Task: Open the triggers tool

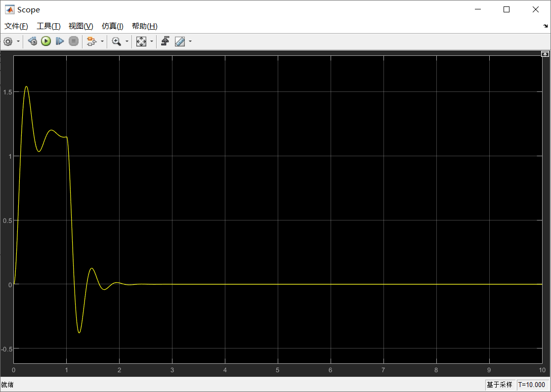Action: (165, 42)
